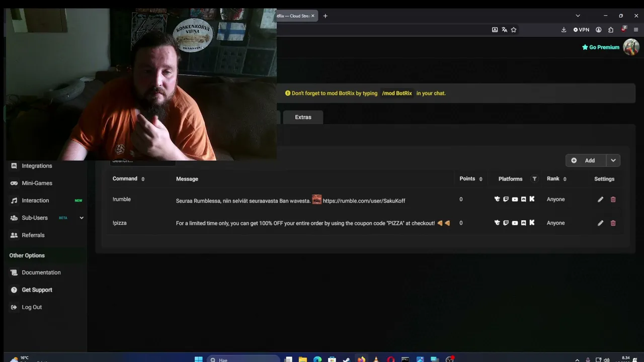Click the Trovo icon in the !rumble row
Screen dimensions: 644x362
tap(497, 199)
